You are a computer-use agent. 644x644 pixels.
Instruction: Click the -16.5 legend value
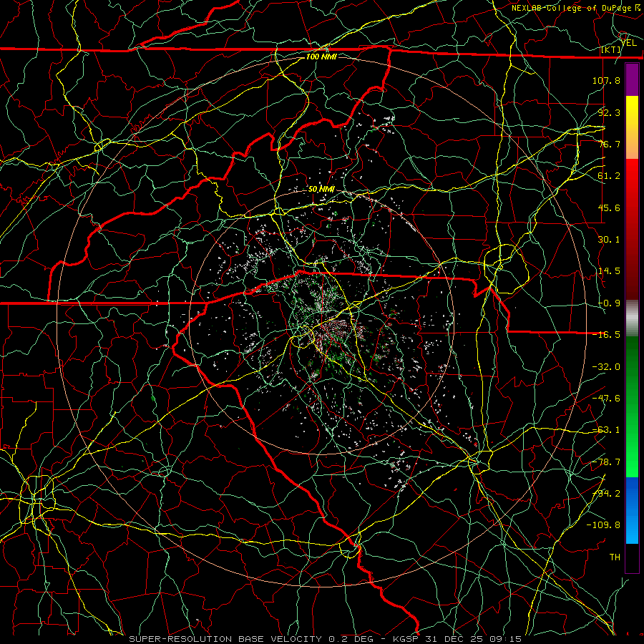606,335
